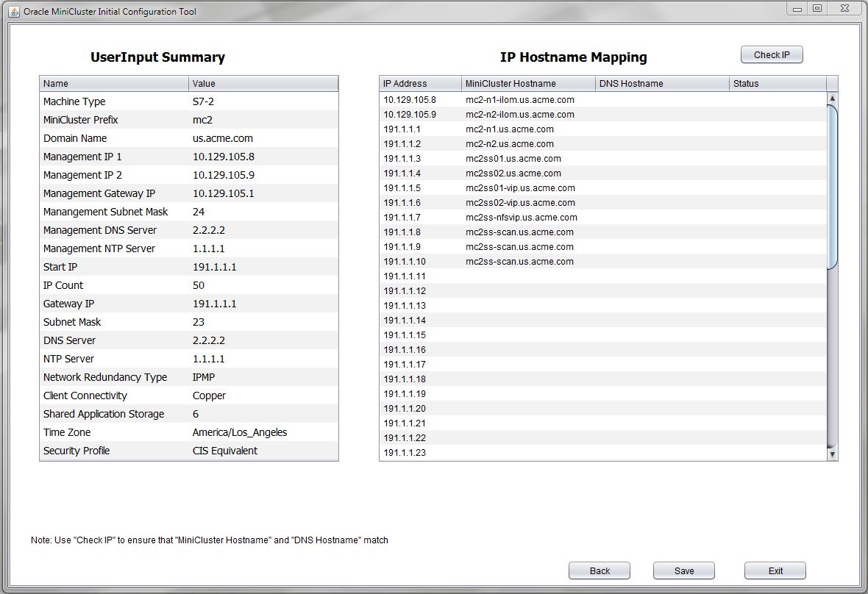
Task: Select the Start IP row
Action: [x=189, y=267]
